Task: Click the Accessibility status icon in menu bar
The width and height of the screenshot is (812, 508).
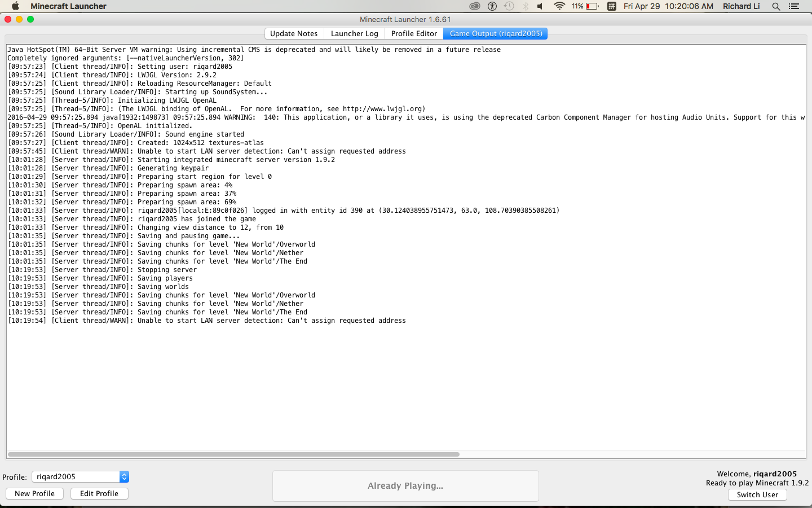Action: [492, 6]
